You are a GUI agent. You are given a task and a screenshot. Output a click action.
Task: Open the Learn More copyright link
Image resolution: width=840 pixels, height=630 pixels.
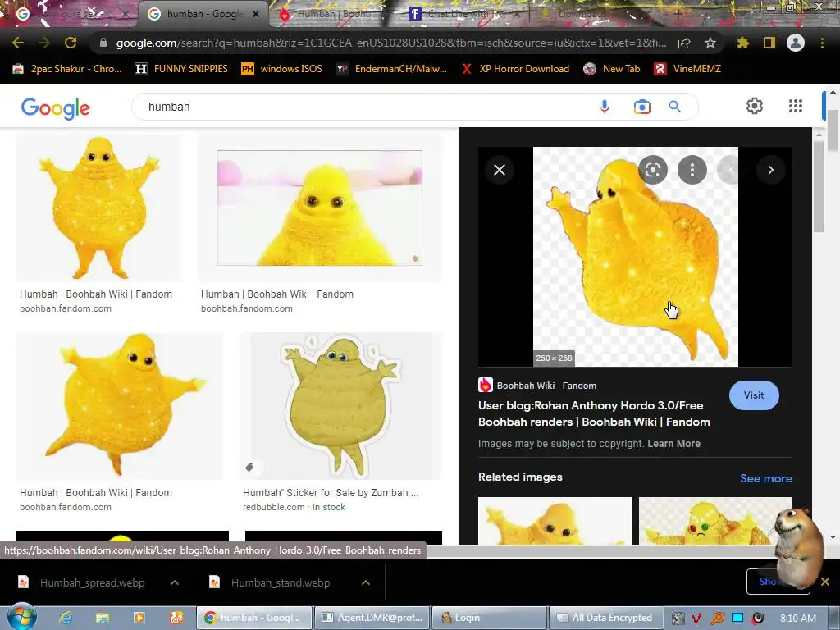[x=673, y=444]
